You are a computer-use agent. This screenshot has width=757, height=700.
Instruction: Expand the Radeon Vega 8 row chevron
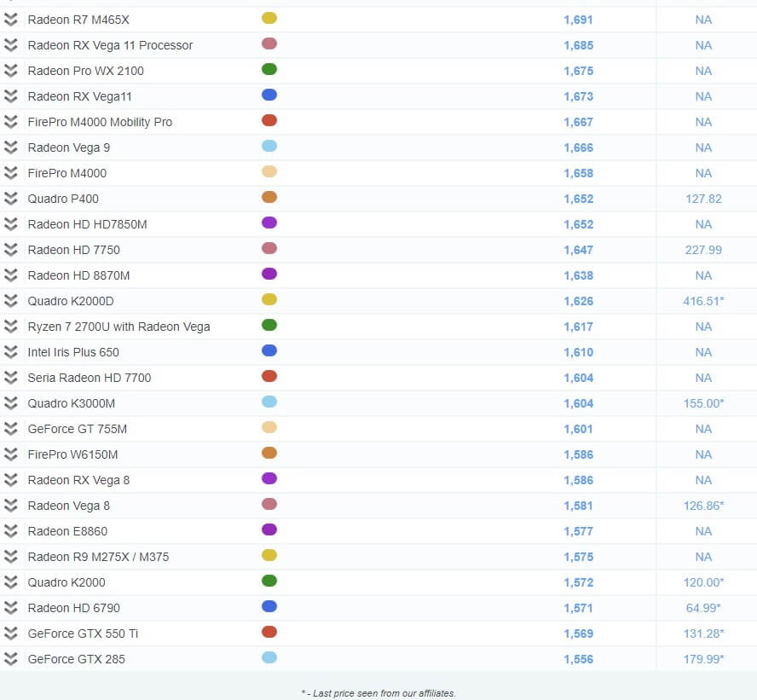tap(10, 506)
